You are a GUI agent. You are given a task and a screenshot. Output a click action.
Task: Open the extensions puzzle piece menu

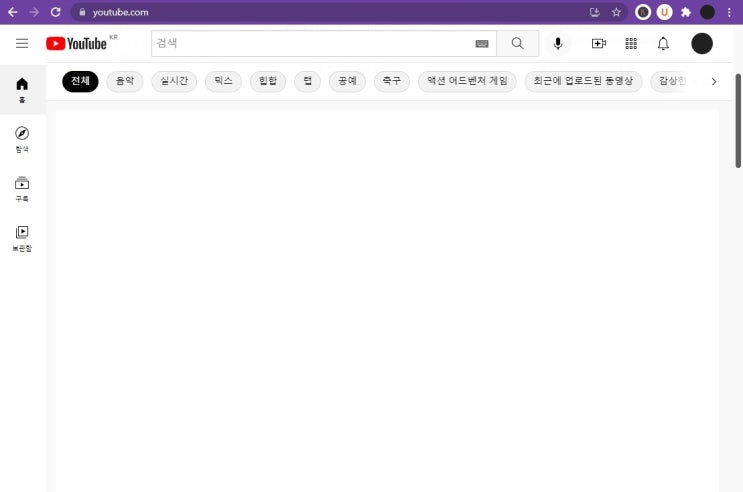pos(686,12)
